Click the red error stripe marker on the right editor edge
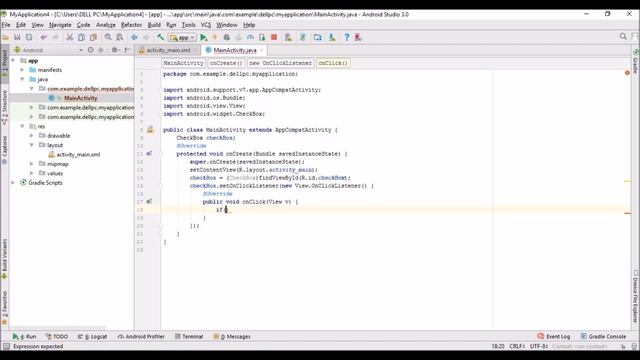 (628, 213)
